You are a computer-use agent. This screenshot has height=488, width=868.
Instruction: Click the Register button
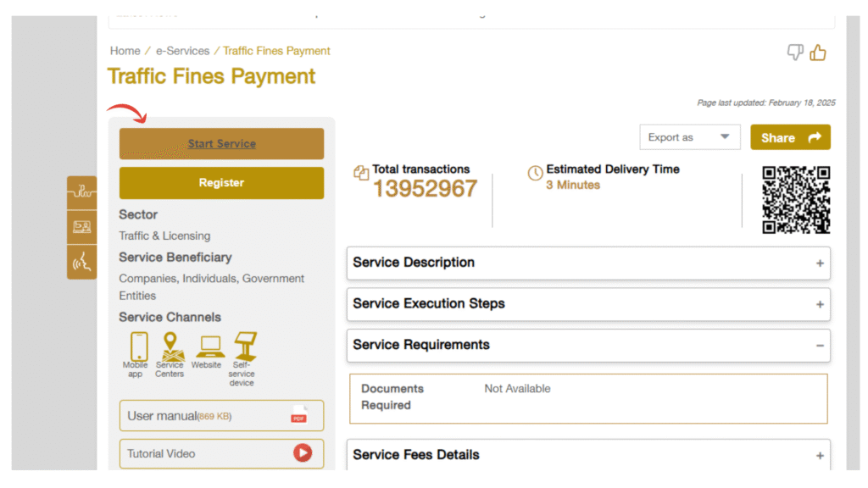(x=221, y=183)
